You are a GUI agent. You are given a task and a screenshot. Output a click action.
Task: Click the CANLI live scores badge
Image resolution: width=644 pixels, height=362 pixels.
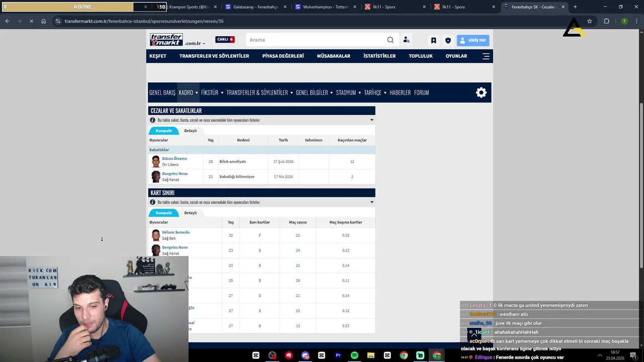click(225, 40)
